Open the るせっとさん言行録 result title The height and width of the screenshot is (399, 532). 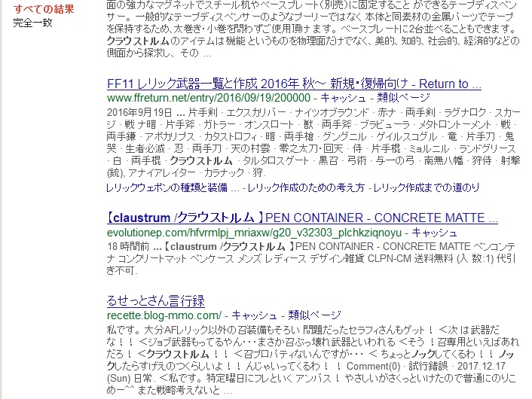point(156,300)
